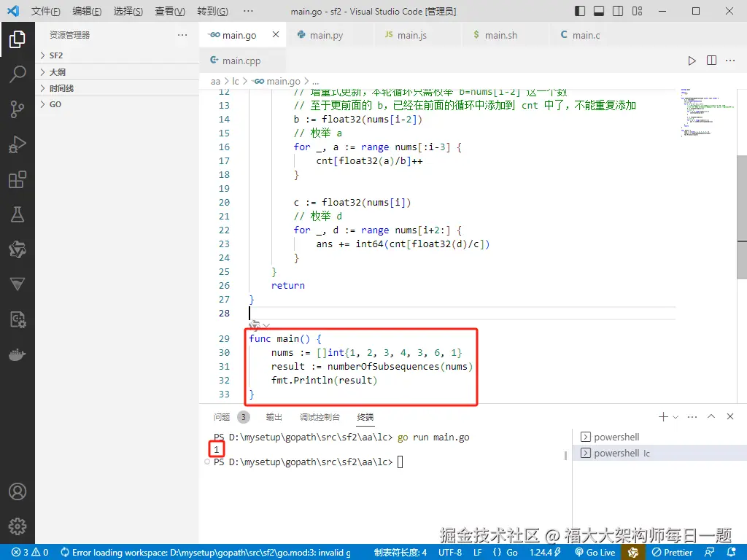The width and height of the screenshot is (747, 560).
Task: Open Customize Layout icon
Action: [x=637, y=11]
